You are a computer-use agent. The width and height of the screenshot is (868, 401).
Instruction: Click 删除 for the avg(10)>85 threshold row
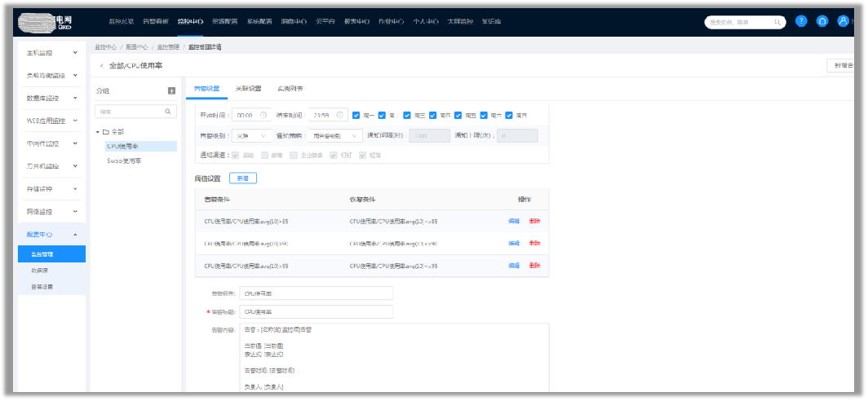click(534, 221)
